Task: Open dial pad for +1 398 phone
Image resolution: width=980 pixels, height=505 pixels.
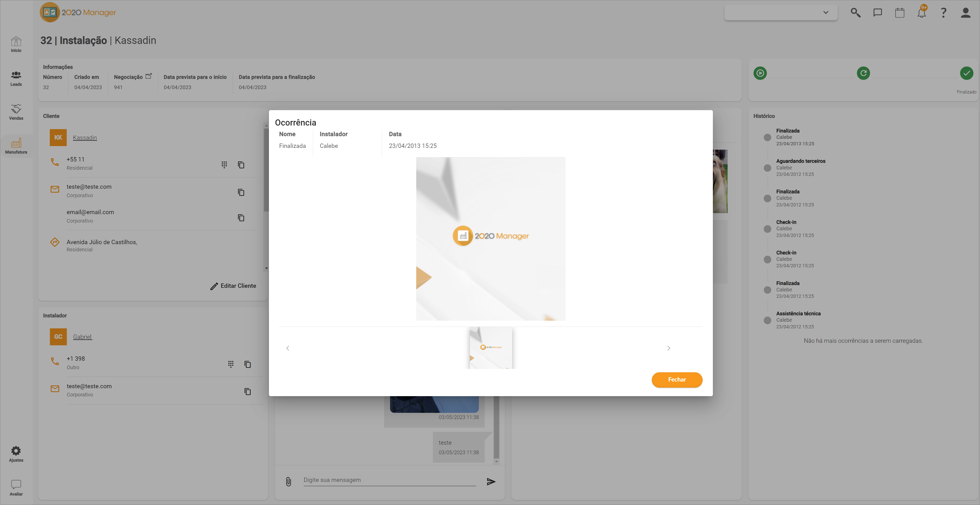Action: coord(230,364)
